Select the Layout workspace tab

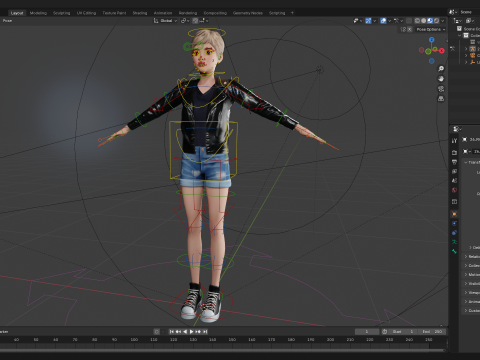(x=17, y=13)
